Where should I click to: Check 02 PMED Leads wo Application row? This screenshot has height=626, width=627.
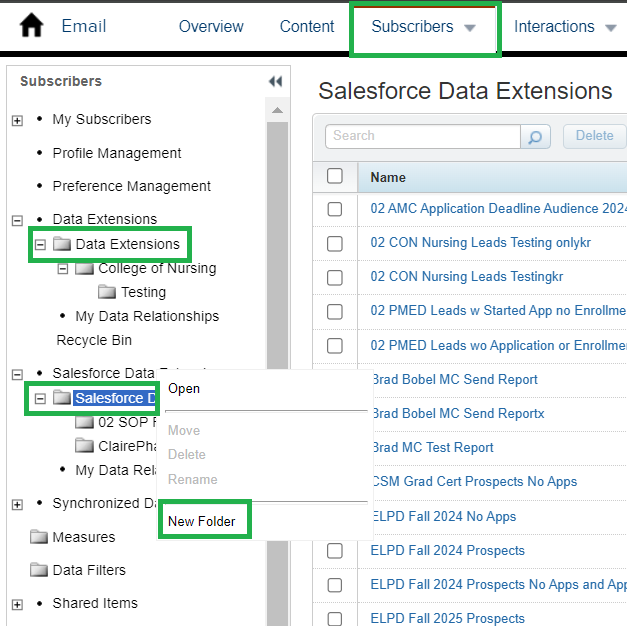coord(335,346)
